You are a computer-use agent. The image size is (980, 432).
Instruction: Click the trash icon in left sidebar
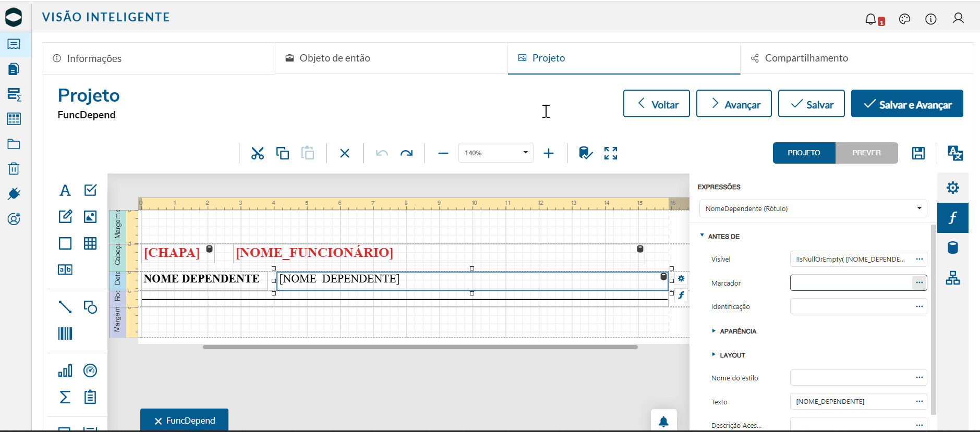14,169
